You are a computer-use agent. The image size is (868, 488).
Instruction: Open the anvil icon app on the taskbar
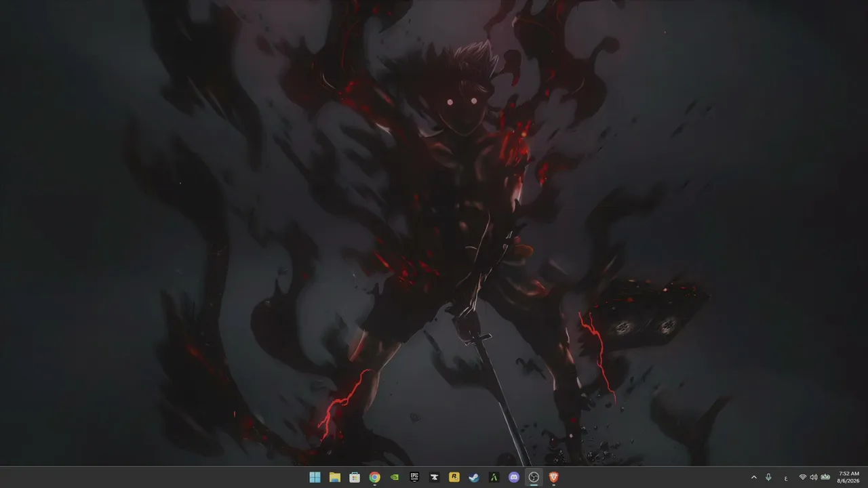[x=434, y=477]
